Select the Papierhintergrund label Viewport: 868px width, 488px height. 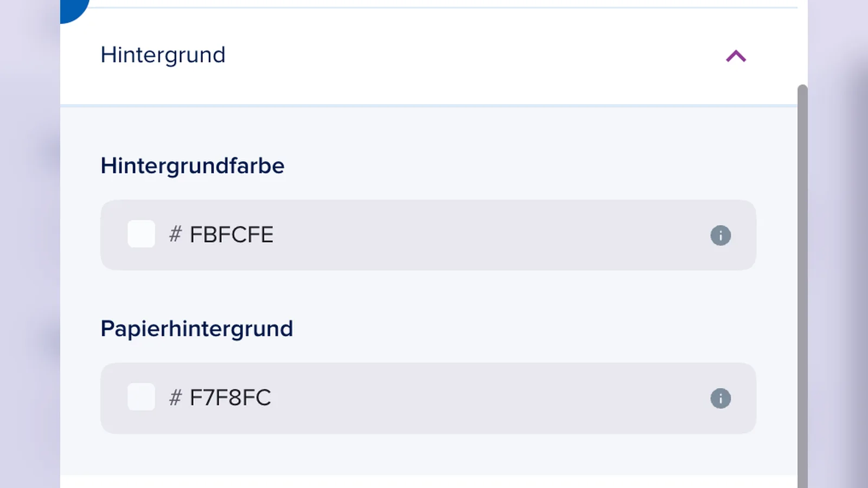(197, 329)
